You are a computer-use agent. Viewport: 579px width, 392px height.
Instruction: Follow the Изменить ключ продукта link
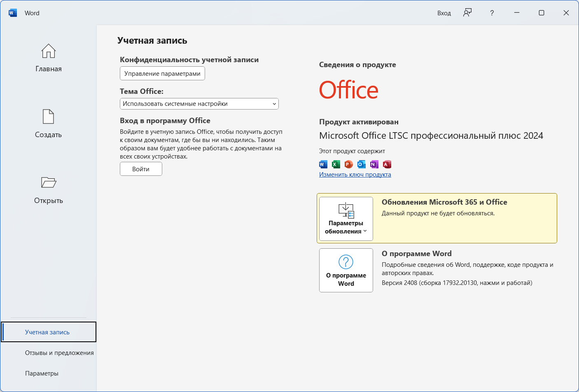pyautogui.click(x=355, y=175)
